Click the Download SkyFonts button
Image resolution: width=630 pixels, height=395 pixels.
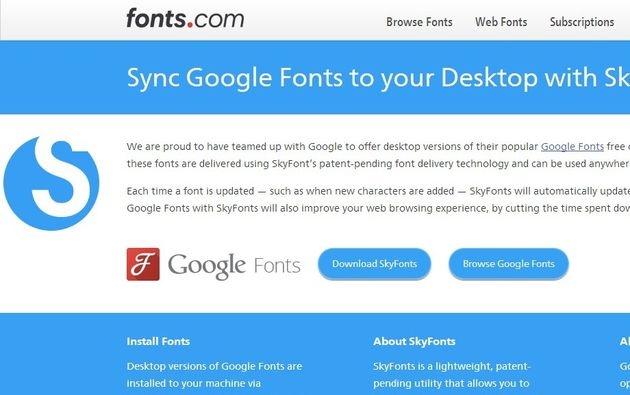(374, 264)
